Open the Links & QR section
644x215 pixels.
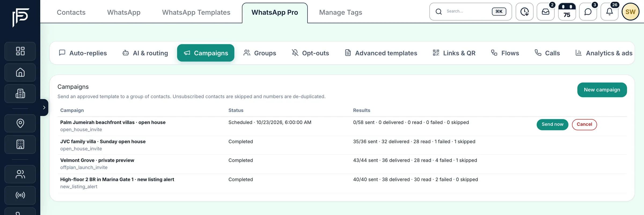pyautogui.click(x=454, y=53)
